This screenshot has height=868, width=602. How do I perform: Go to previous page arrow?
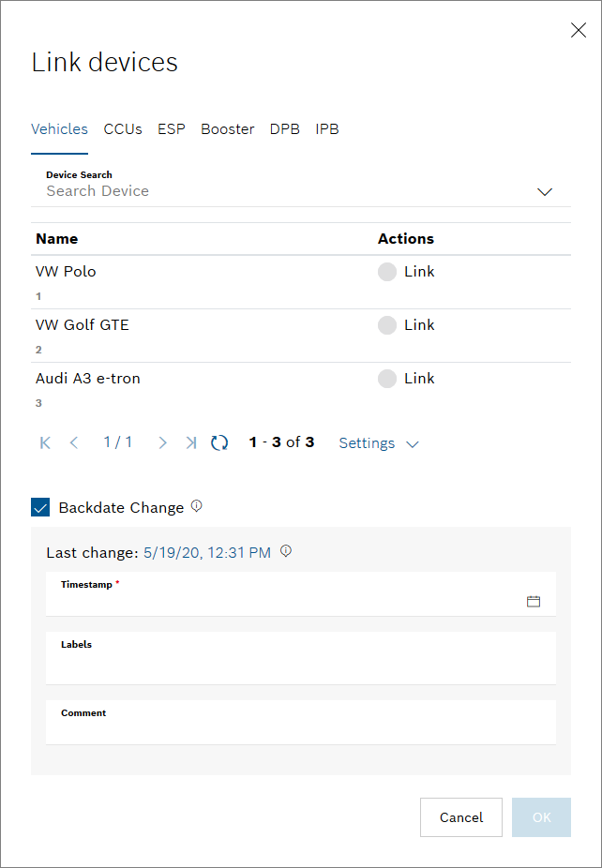(74, 442)
